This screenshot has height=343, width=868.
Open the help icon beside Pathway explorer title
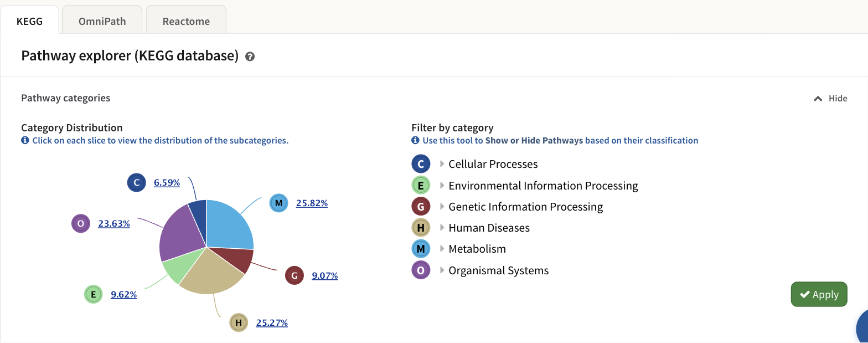pos(250,57)
